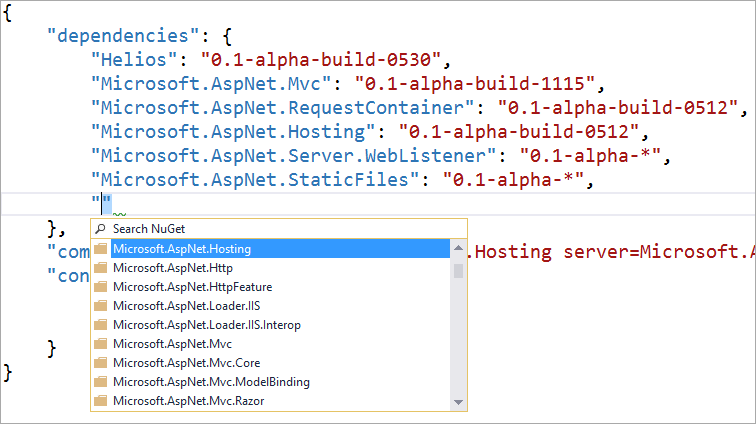Click the RequestContainer version "0.1-alpha-build-0512"
This screenshot has width=756, height=424.
618,108
